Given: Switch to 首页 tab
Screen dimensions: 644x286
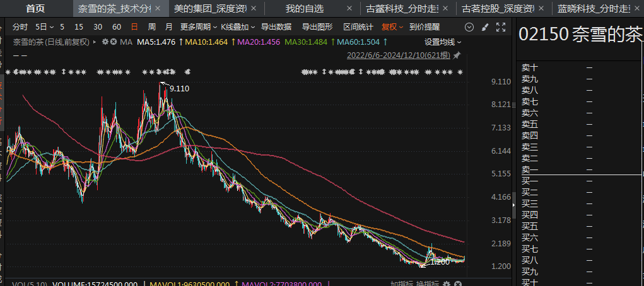Looking at the screenshot, I should pyautogui.click(x=35, y=8).
